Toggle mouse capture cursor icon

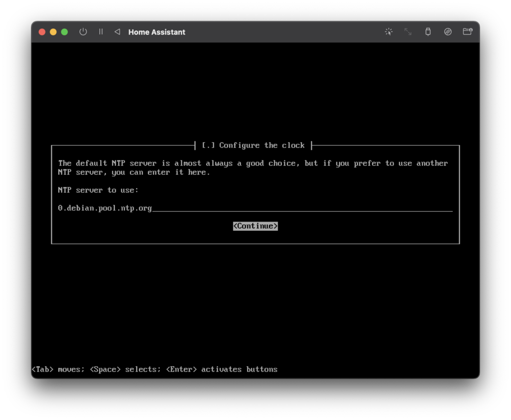point(388,32)
